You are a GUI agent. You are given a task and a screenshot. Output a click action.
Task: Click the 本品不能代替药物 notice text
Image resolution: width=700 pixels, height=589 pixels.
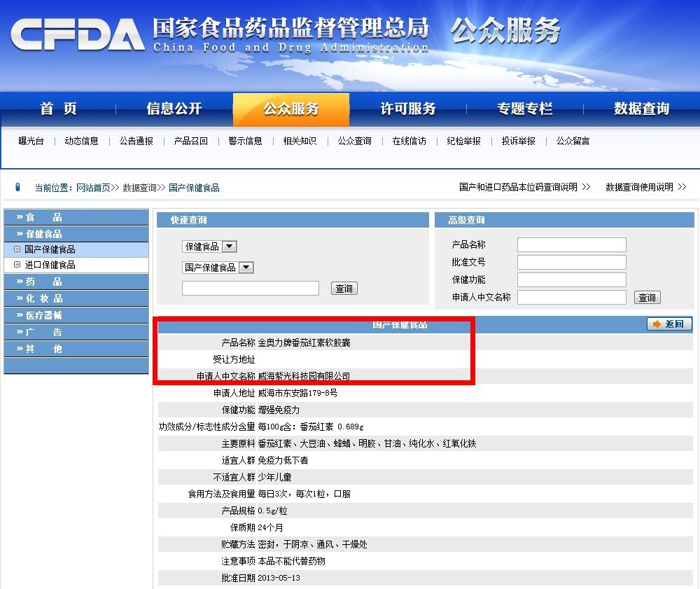click(291, 561)
